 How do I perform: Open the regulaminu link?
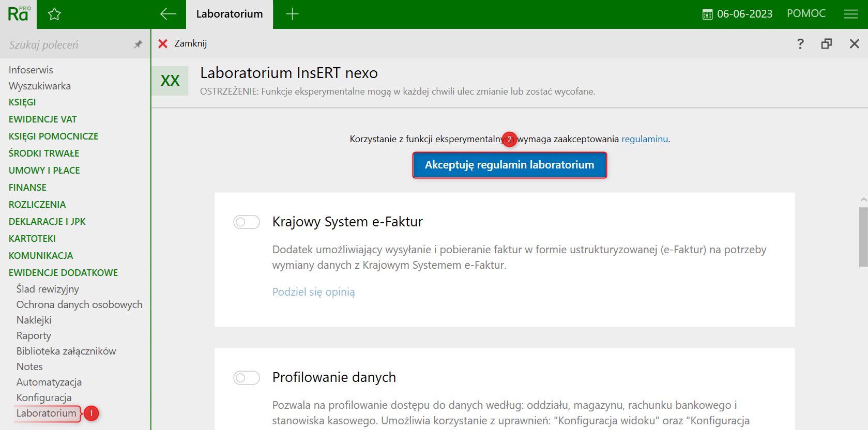(644, 139)
